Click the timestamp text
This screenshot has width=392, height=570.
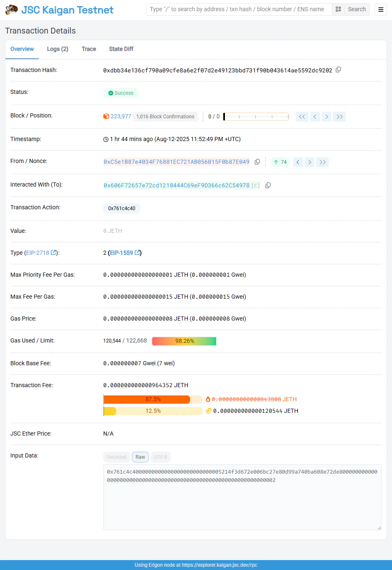click(175, 139)
